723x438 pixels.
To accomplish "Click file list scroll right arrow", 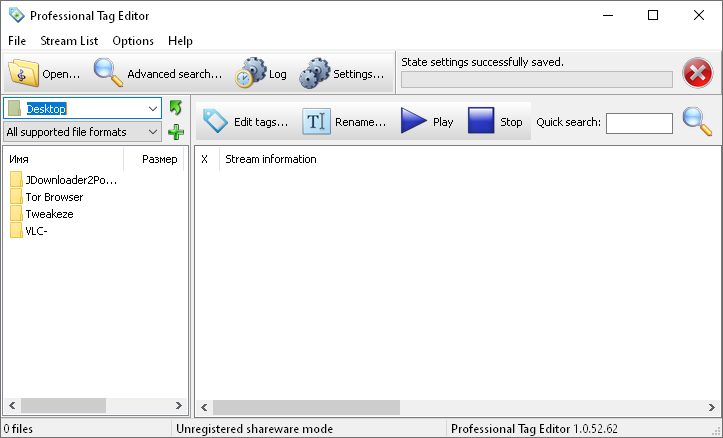I will (179, 406).
